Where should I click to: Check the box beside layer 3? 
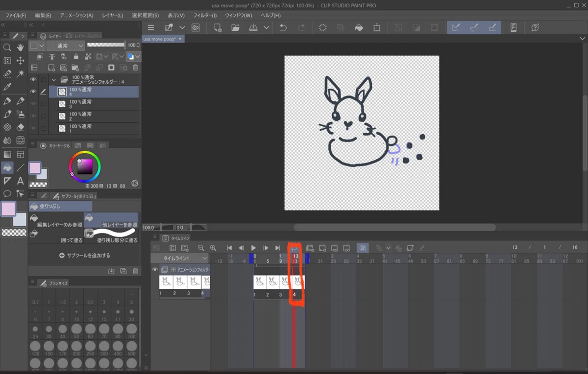tap(44, 103)
